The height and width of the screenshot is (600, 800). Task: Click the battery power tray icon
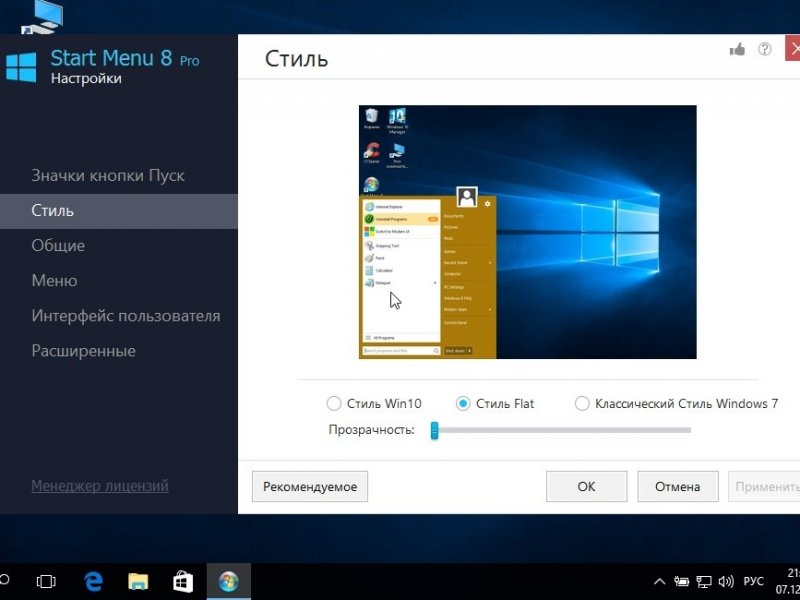coord(681,581)
